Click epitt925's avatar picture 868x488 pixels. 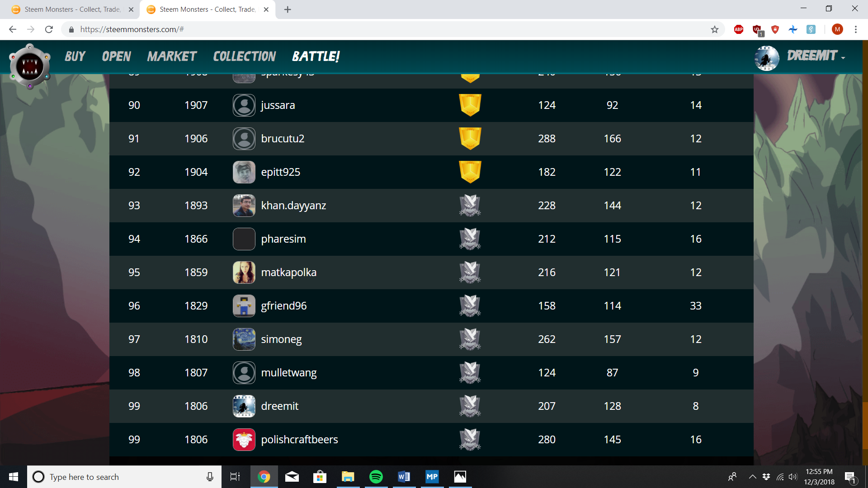(244, 172)
